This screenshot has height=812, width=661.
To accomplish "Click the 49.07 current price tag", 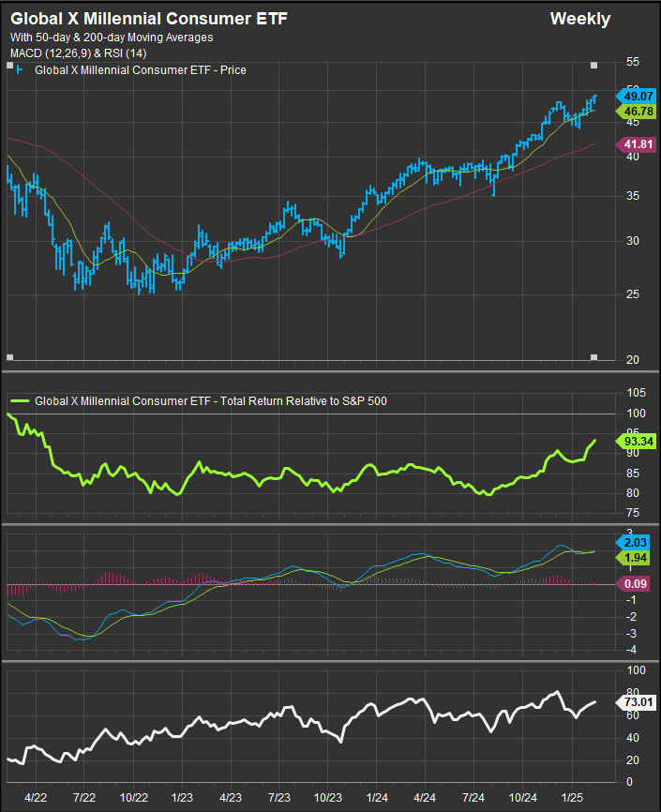I will point(636,97).
